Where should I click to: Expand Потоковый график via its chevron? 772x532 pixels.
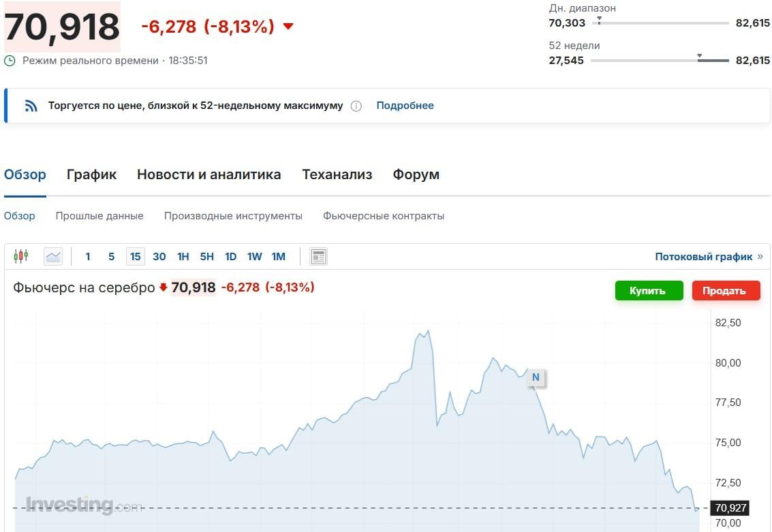761,257
